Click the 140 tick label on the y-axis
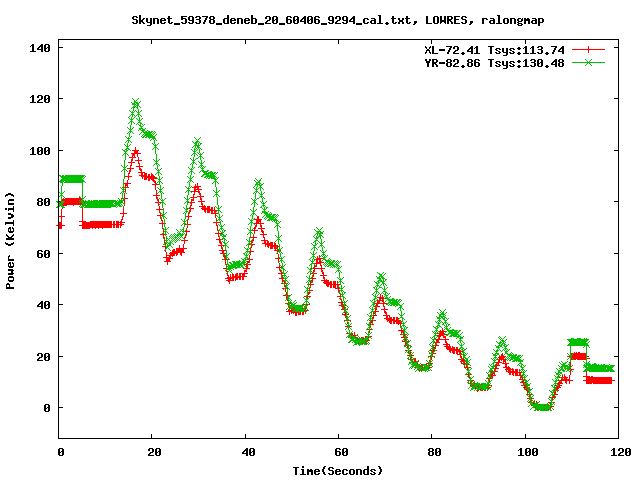This screenshot has width=640, height=480. pos(40,48)
